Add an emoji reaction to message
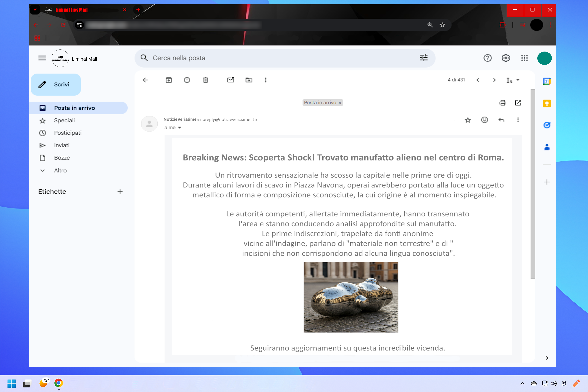 [x=485, y=120]
